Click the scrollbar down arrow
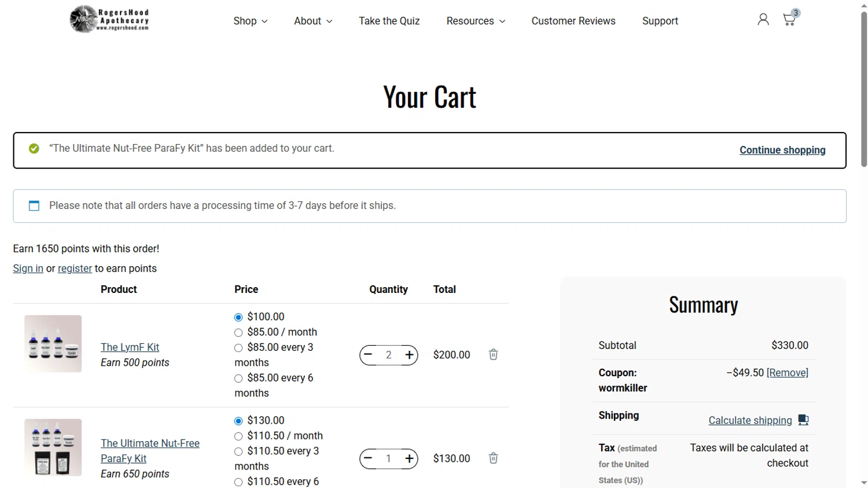 tap(863, 483)
